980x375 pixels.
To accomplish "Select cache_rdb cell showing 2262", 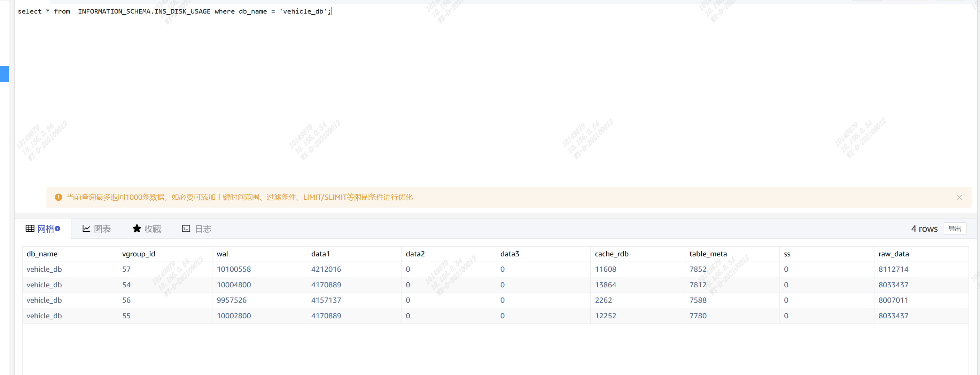I will [x=604, y=300].
